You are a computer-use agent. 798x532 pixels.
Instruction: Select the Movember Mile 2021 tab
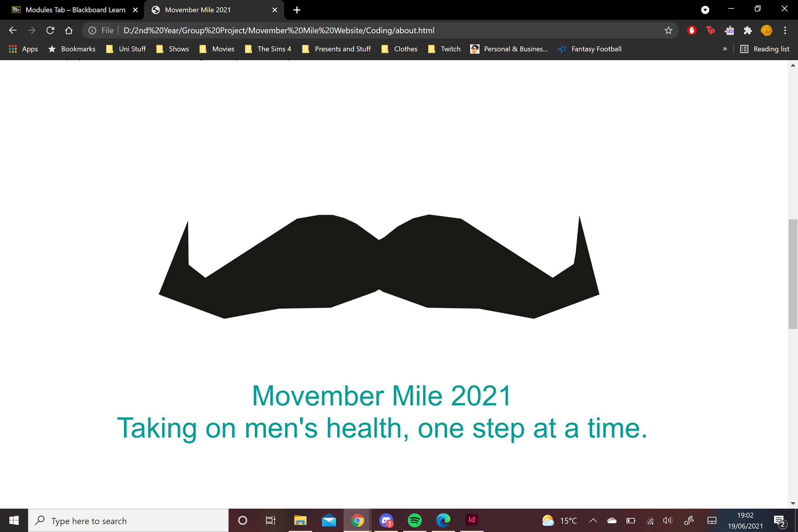198,10
